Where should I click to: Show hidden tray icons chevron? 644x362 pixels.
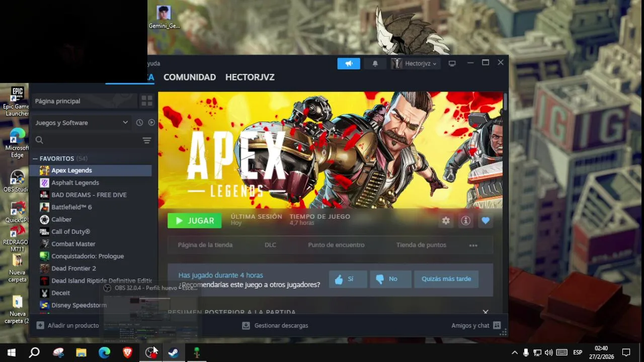[x=515, y=352]
